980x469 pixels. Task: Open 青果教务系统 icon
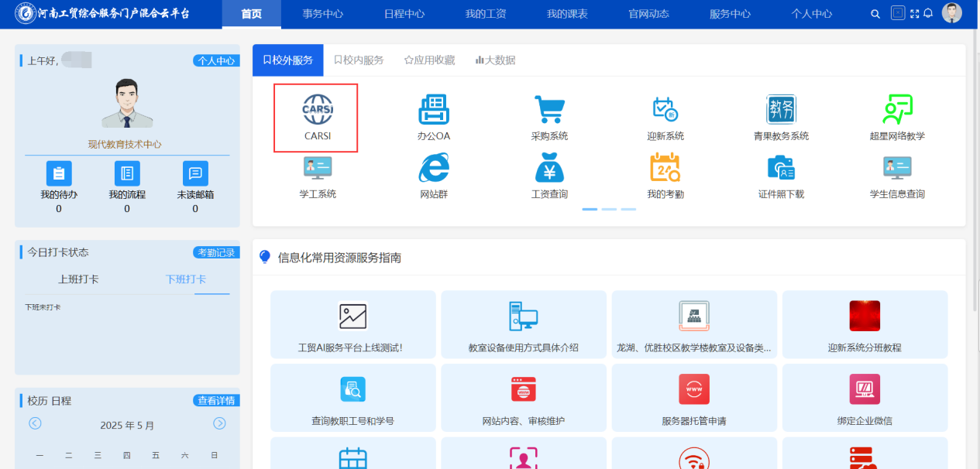click(781, 110)
